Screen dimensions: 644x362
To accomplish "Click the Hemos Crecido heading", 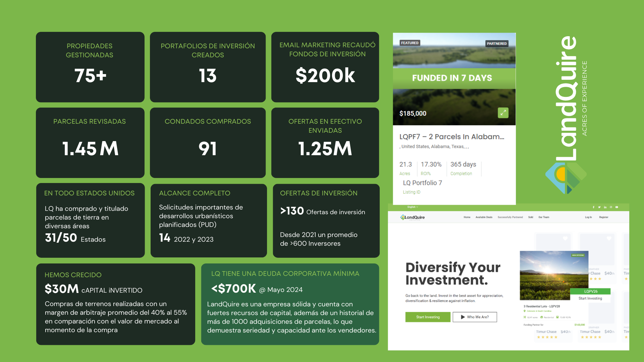I will click(x=73, y=275).
